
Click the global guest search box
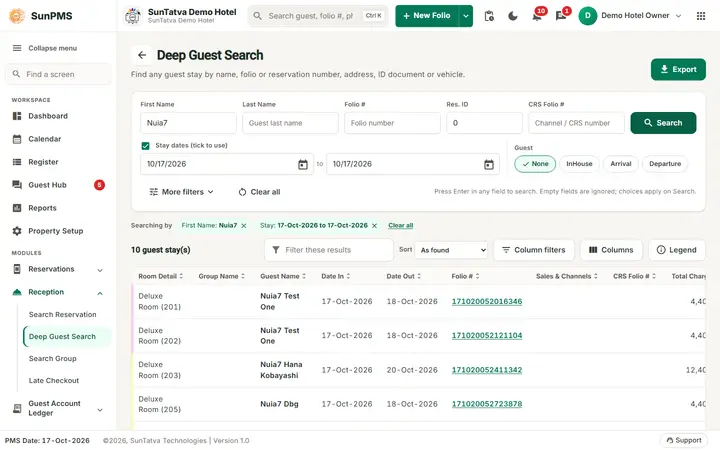318,16
